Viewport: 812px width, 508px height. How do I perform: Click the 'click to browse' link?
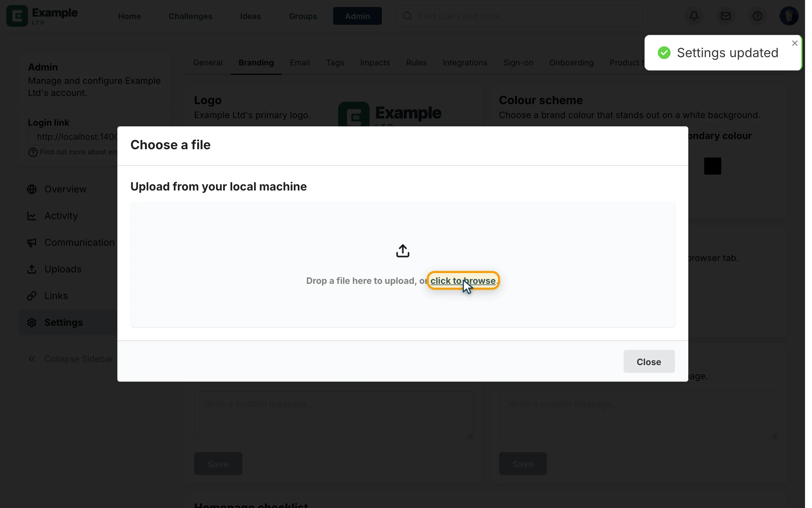[x=463, y=281]
